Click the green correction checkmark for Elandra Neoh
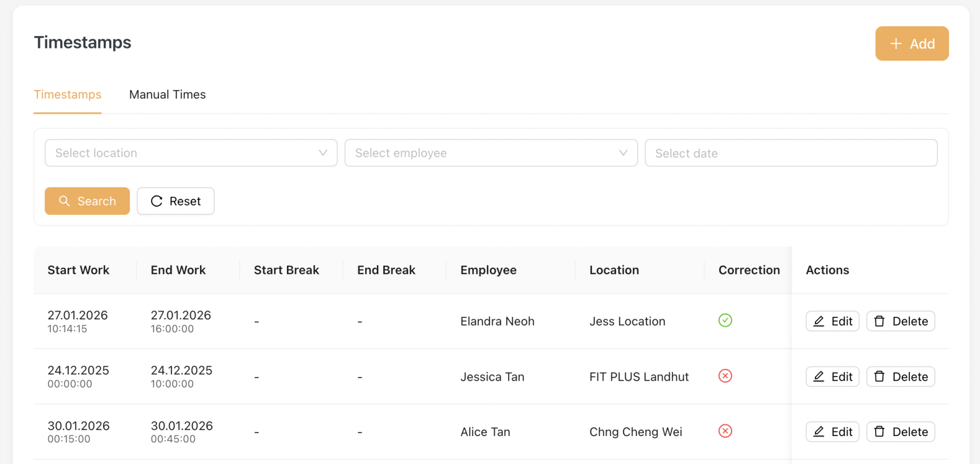This screenshot has width=980, height=464. point(725,320)
